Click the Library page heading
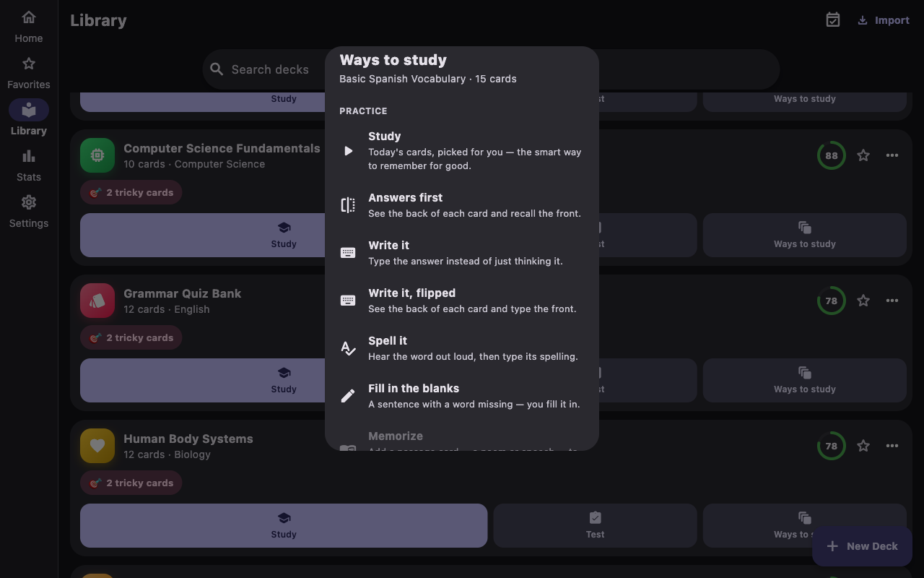 click(x=98, y=20)
